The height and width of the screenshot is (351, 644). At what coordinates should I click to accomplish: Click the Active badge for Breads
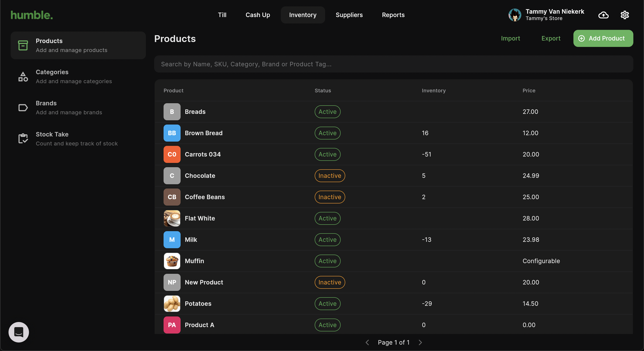point(328,112)
